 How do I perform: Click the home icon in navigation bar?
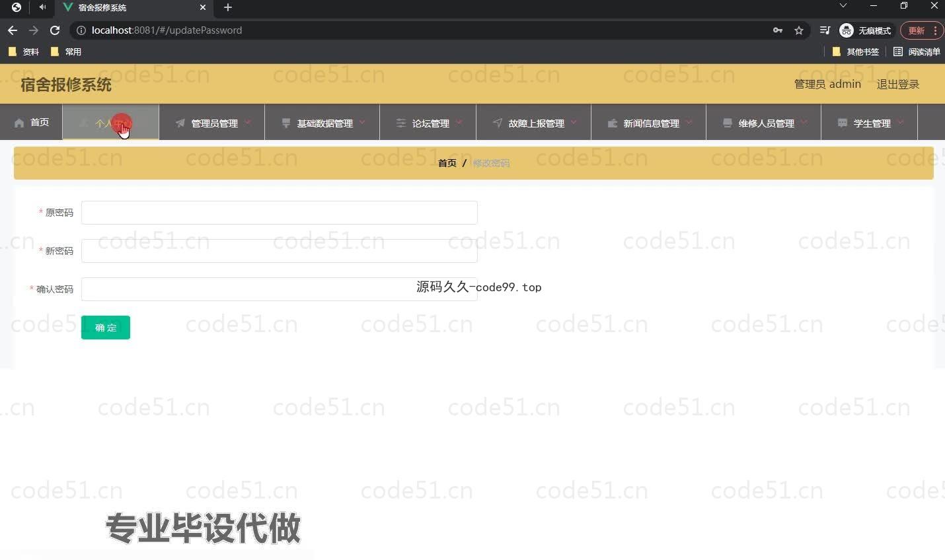(19, 123)
